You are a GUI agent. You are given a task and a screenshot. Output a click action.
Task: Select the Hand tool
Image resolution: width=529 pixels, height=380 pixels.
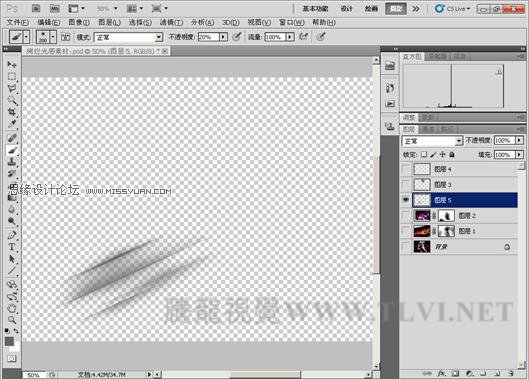tap(12, 308)
